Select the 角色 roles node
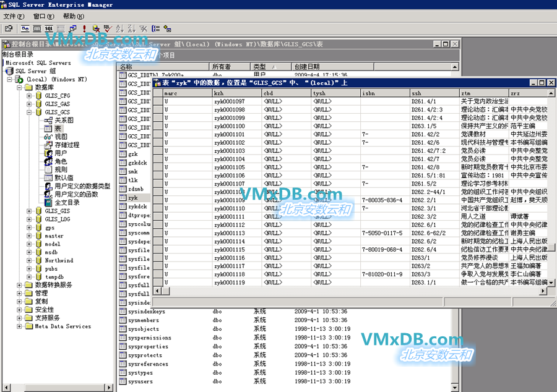Viewport: 557px width, 392px height. (x=61, y=161)
